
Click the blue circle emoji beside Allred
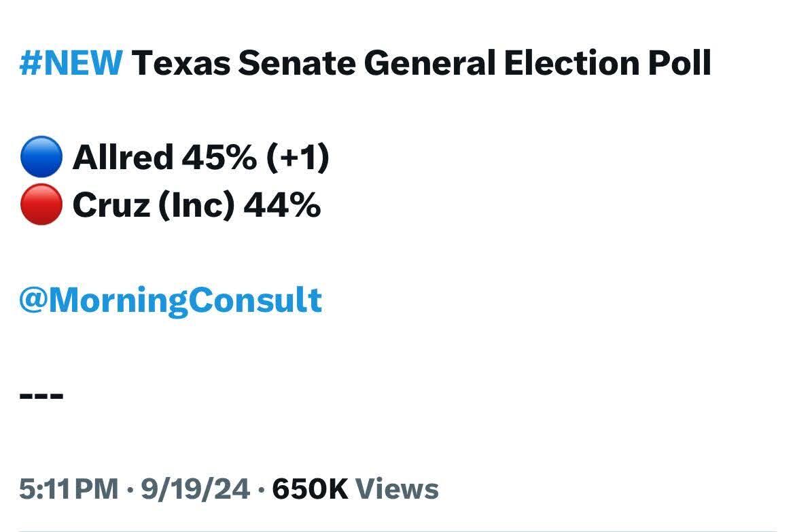point(41,158)
